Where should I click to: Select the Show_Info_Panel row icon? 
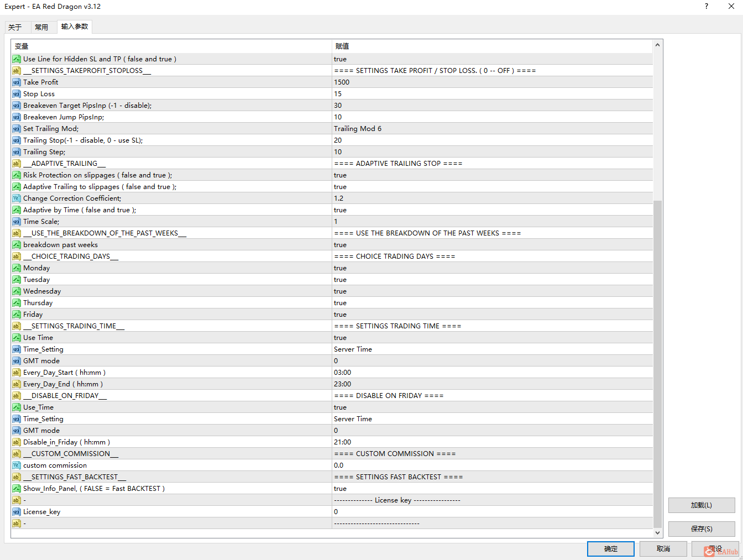pyautogui.click(x=17, y=489)
